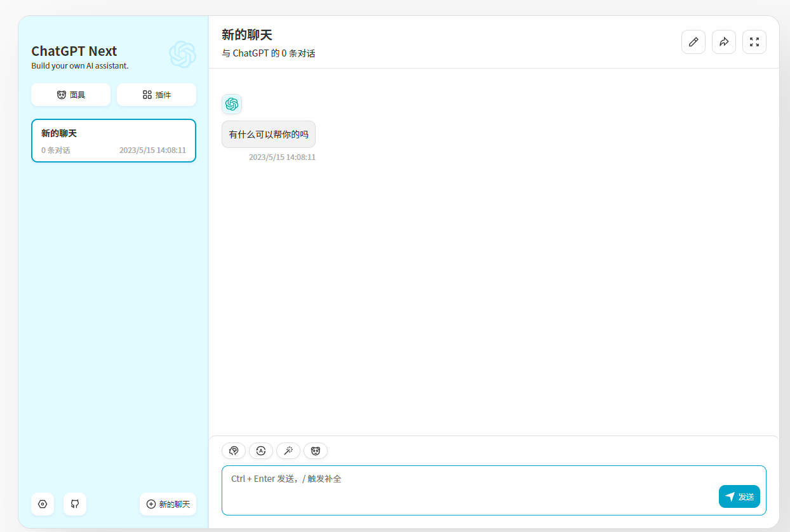The image size is (790, 532).
Task: Click the ChatGPT Next sidebar title
Action: click(x=74, y=51)
